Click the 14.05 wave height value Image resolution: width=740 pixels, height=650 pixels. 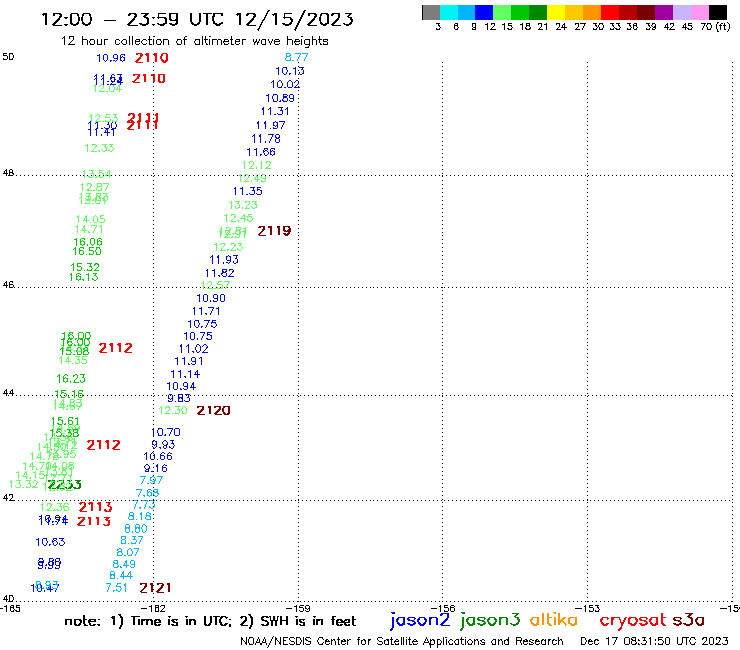[x=91, y=219]
